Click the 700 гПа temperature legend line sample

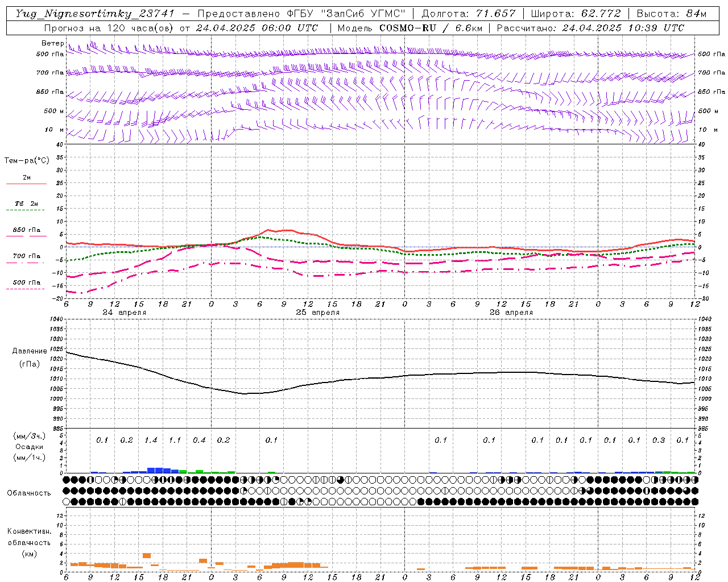tap(26, 263)
